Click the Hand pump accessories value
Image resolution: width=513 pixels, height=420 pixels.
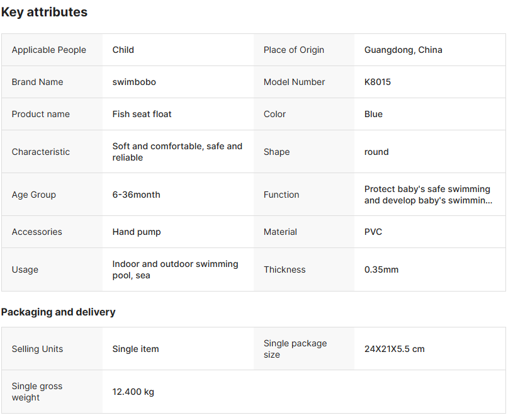pyautogui.click(x=137, y=232)
